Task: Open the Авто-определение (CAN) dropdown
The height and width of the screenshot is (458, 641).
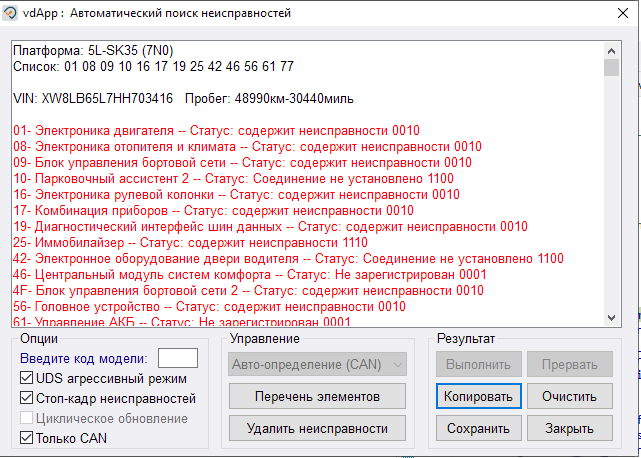Action: click(317, 364)
